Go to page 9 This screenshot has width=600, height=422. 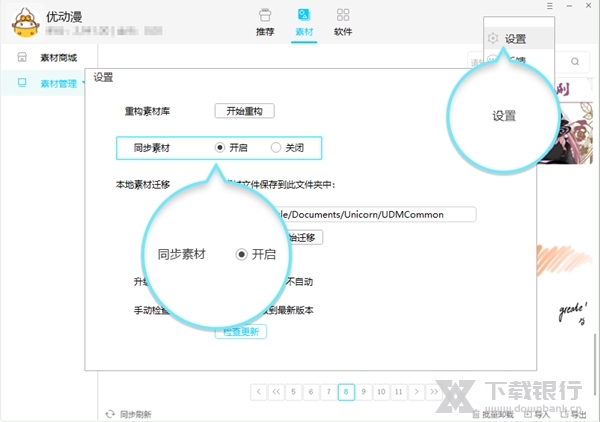pyautogui.click(x=364, y=392)
